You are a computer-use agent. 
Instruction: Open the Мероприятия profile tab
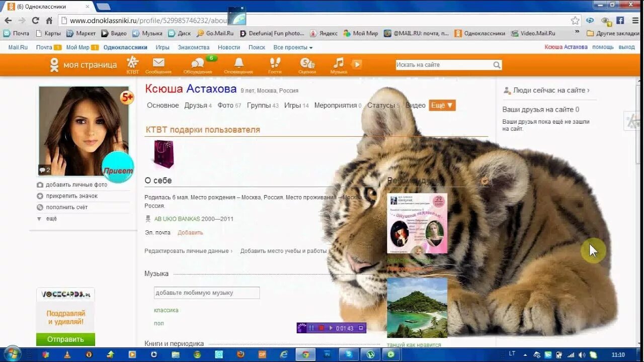(338, 106)
